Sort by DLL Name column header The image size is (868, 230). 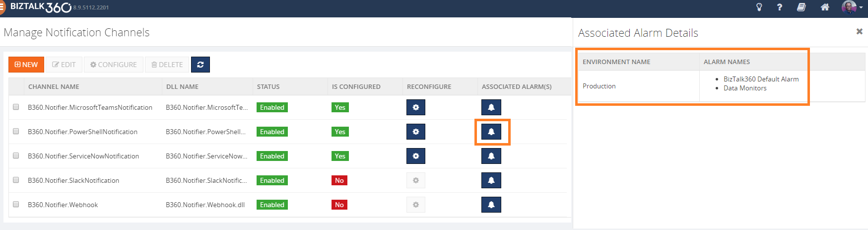pyautogui.click(x=182, y=86)
